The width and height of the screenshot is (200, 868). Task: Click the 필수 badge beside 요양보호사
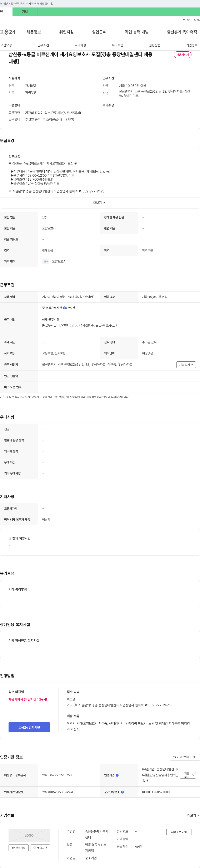46,262
